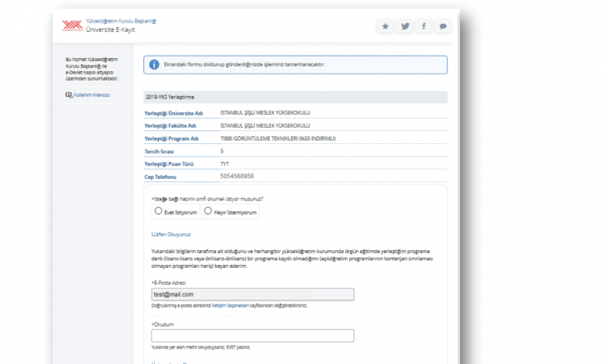Share the page on Twitter
604x364 pixels.
point(405,26)
